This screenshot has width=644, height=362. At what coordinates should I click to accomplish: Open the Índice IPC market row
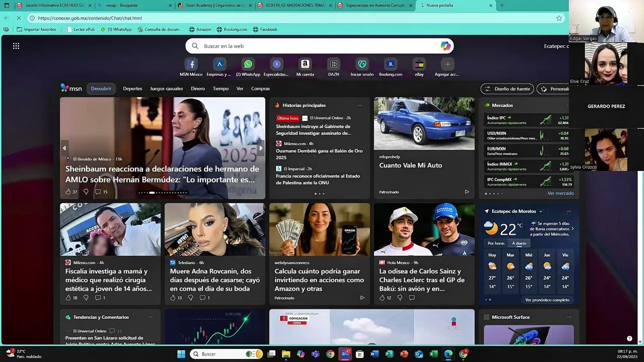(x=527, y=120)
